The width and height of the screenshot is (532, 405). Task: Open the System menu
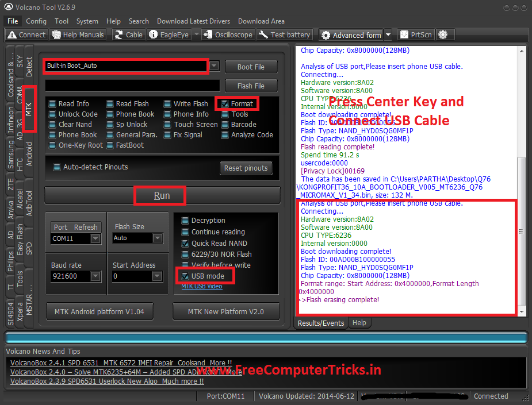click(x=87, y=21)
